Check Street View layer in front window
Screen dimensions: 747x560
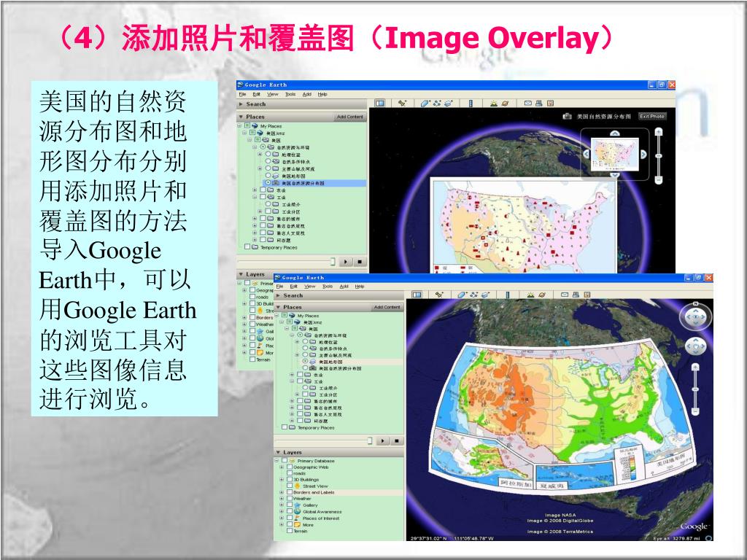tap(289, 486)
